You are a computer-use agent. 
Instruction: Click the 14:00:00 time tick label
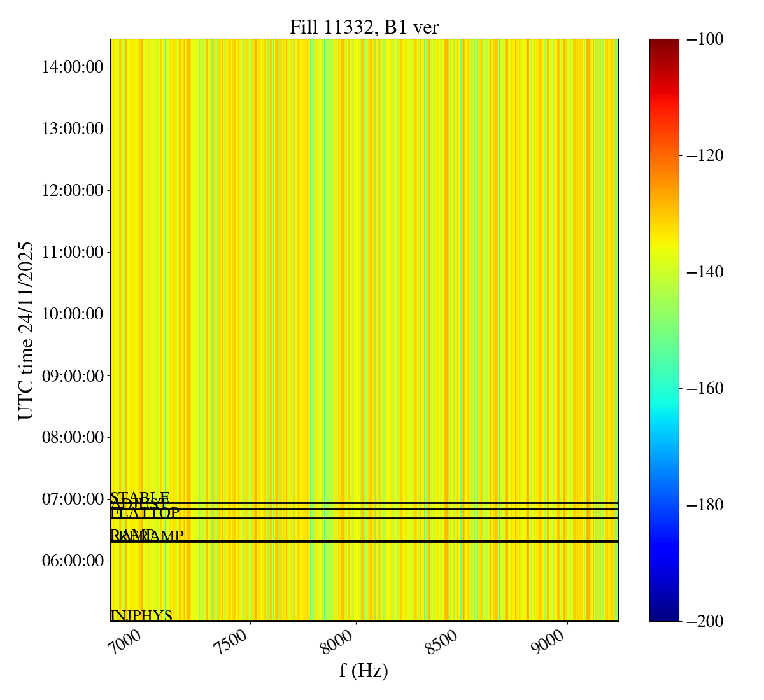coord(73,67)
